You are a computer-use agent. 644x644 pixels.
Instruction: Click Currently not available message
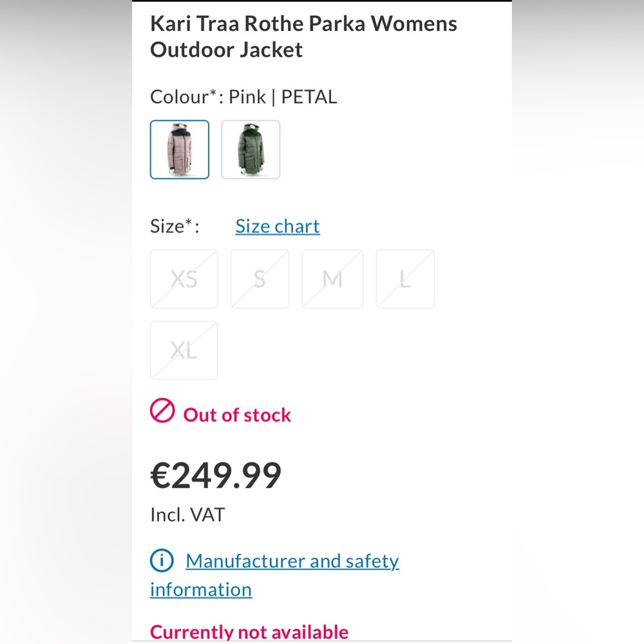[x=249, y=631]
